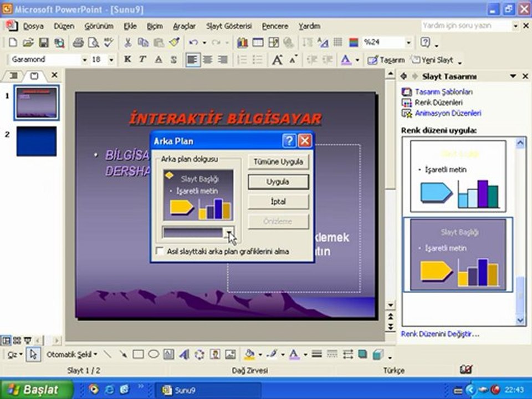Click the Color/Grayscale icon
The height and width of the screenshot is (399, 532).
pos(354,43)
